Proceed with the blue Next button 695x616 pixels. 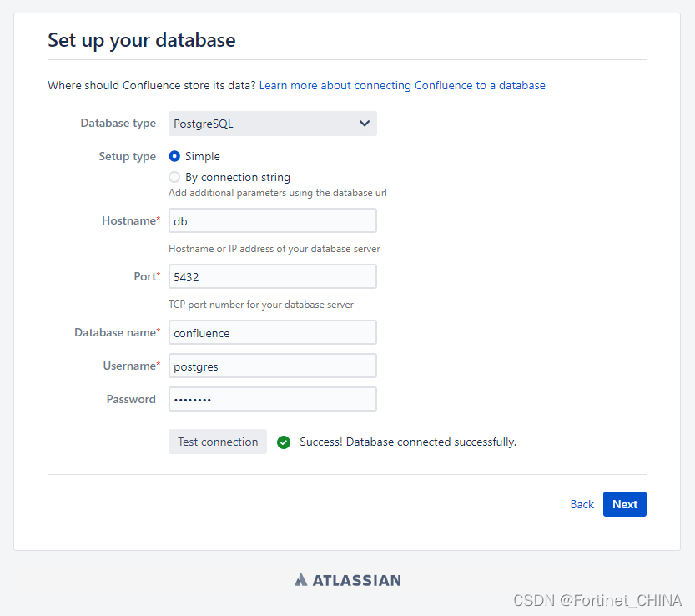point(624,504)
